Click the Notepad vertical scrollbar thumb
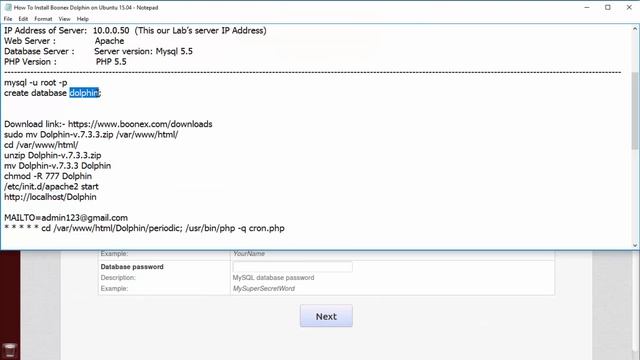640x360 pixels. pos(635,110)
